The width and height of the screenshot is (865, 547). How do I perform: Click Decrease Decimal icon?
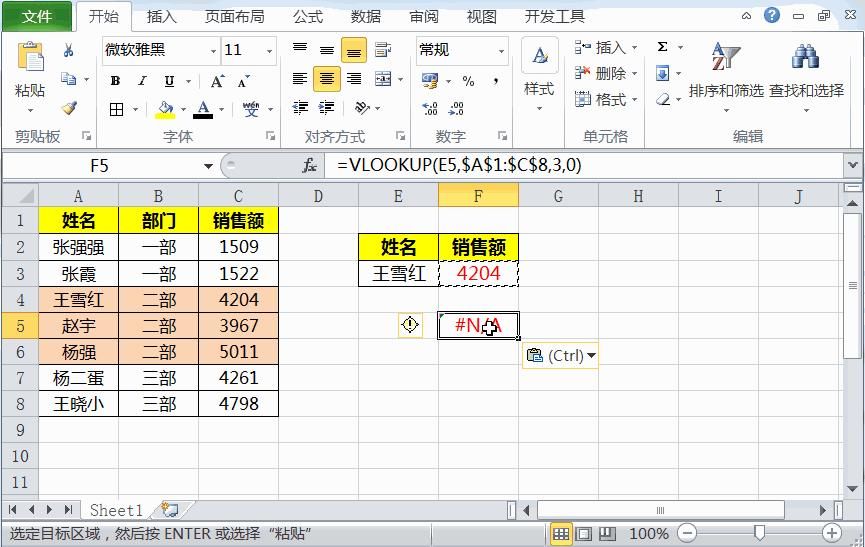(456, 108)
